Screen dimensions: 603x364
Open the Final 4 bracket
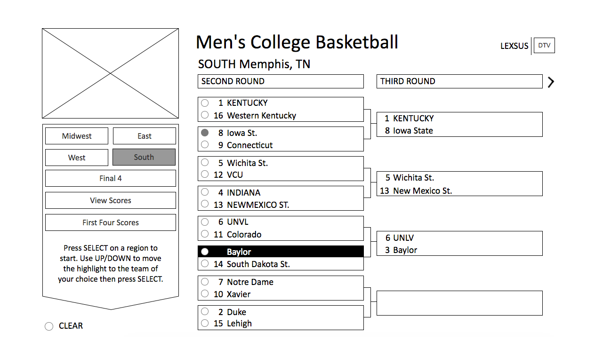(111, 178)
